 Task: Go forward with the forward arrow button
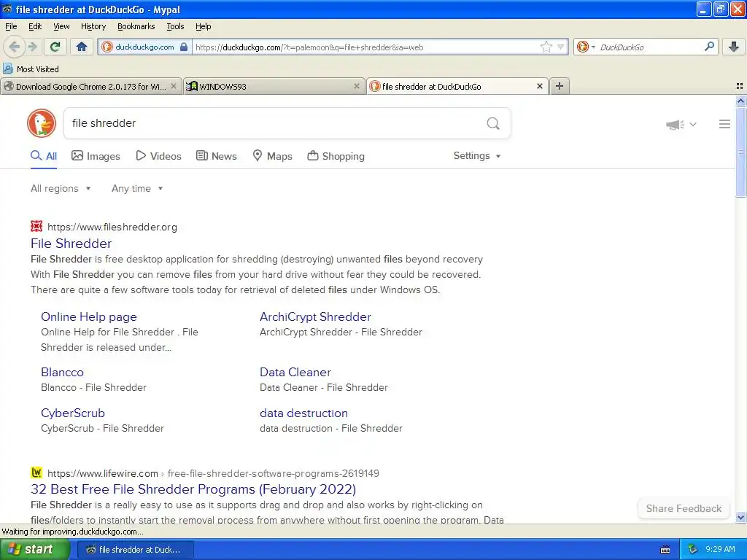click(32, 47)
